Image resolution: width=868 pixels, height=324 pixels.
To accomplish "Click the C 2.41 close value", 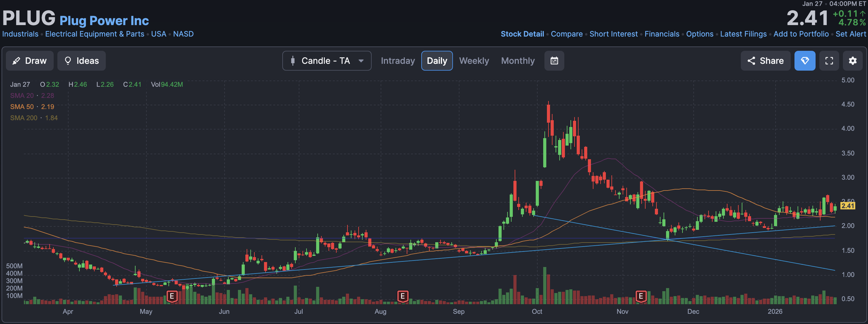I will tap(132, 85).
